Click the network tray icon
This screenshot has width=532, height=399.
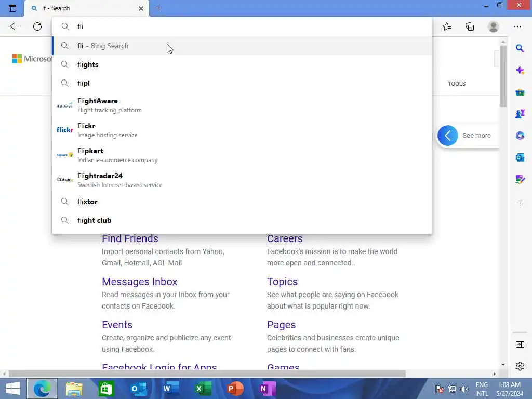[452, 389]
